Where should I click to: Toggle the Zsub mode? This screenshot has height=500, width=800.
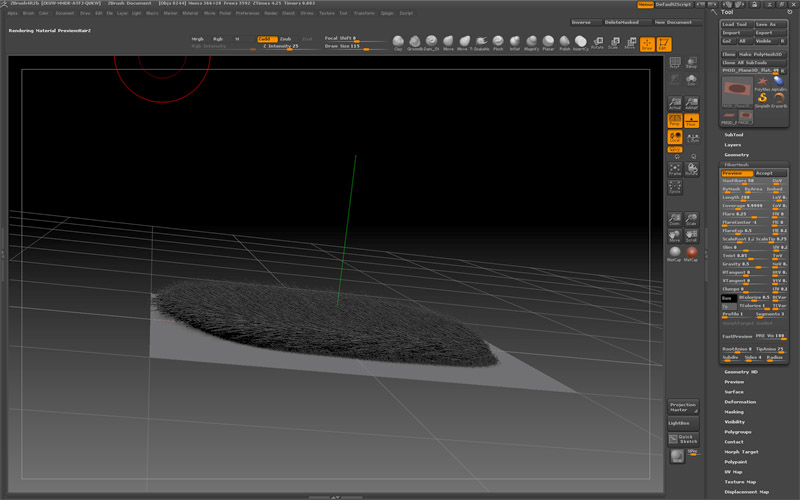pos(287,39)
